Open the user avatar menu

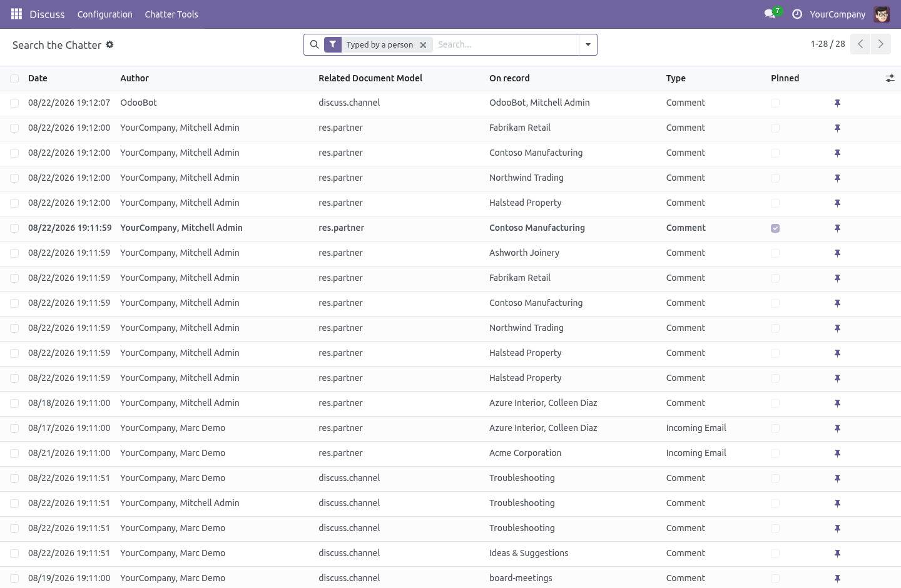click(882, 14)
